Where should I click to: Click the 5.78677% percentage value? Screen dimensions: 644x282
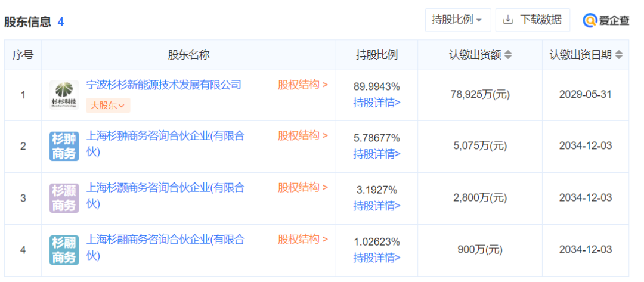(377, 138)
